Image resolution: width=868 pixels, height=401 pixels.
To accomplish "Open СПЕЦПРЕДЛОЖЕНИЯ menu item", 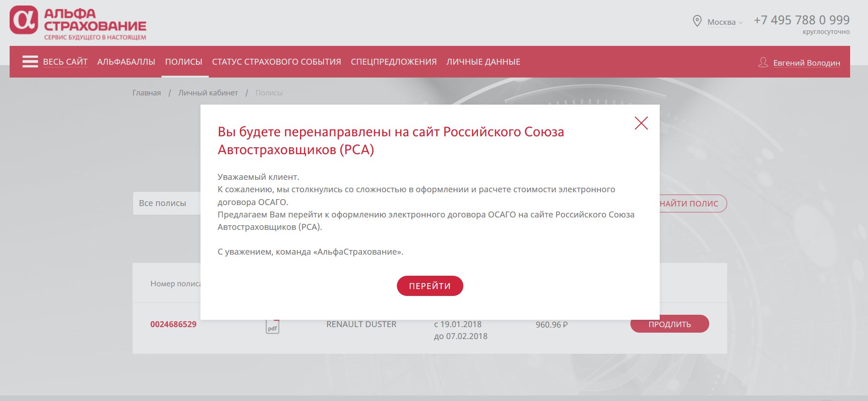I will (x=394, y=62).
